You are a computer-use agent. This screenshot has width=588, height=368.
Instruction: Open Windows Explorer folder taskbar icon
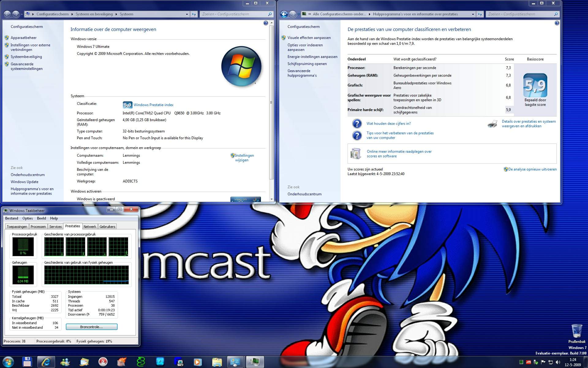pos(217,362)
